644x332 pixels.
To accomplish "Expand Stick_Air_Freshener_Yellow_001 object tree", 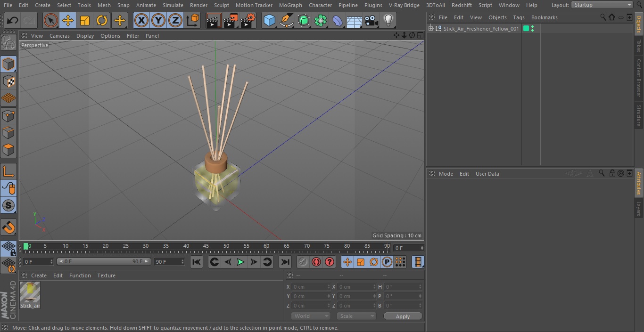I will (430, 29).
